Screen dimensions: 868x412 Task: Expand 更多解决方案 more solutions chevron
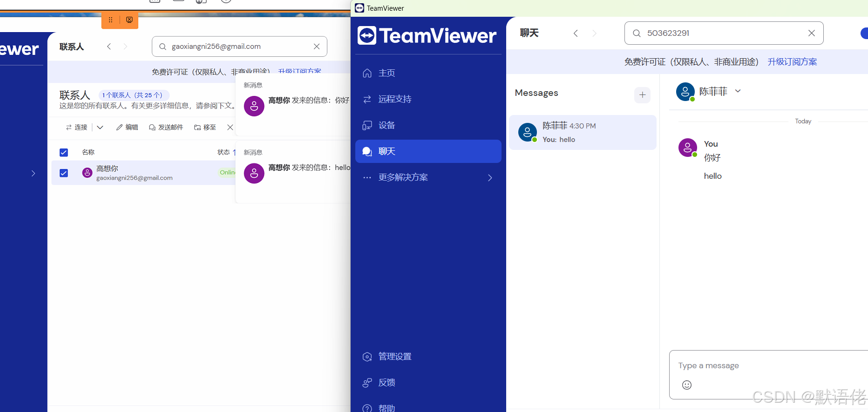coord(490,177)
